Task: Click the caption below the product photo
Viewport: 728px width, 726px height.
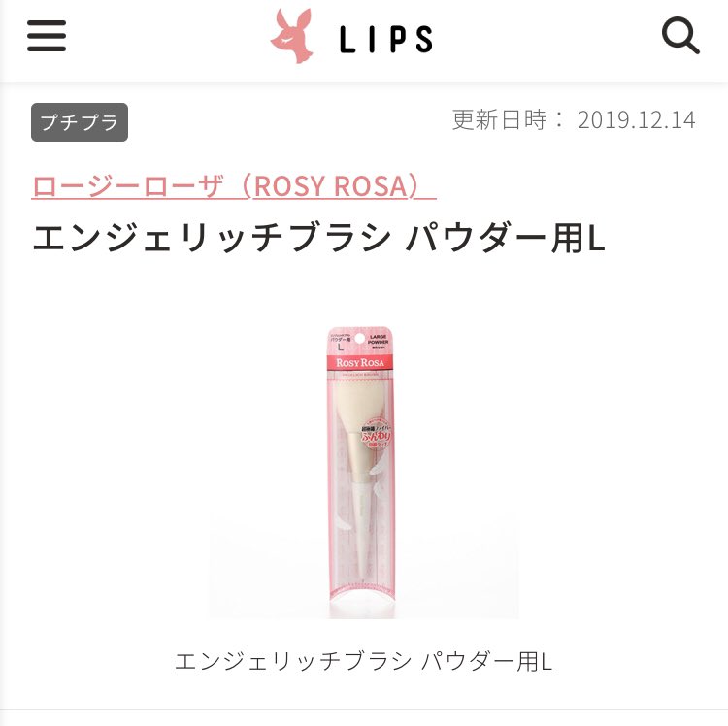Action: [364, 661]
